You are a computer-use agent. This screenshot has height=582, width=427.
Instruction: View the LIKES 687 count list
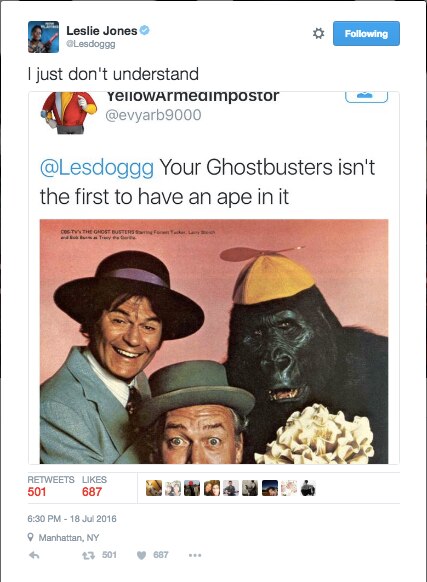tap(94, 486)
